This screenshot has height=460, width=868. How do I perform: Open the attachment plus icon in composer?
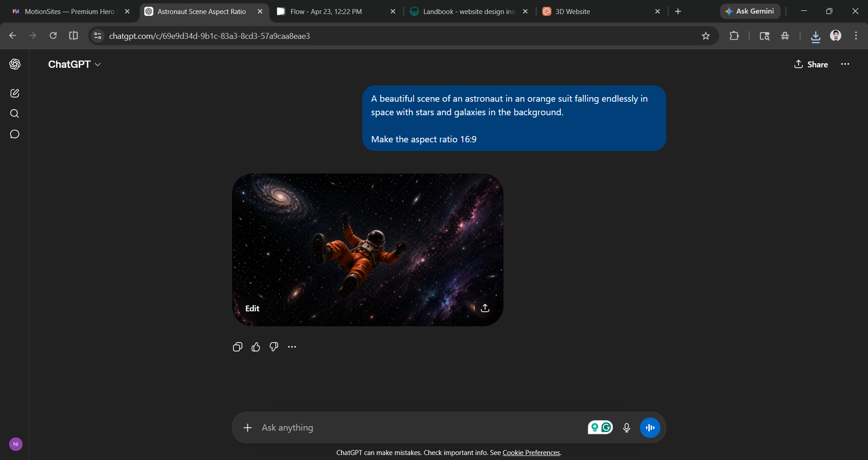(x=247, y=427)
